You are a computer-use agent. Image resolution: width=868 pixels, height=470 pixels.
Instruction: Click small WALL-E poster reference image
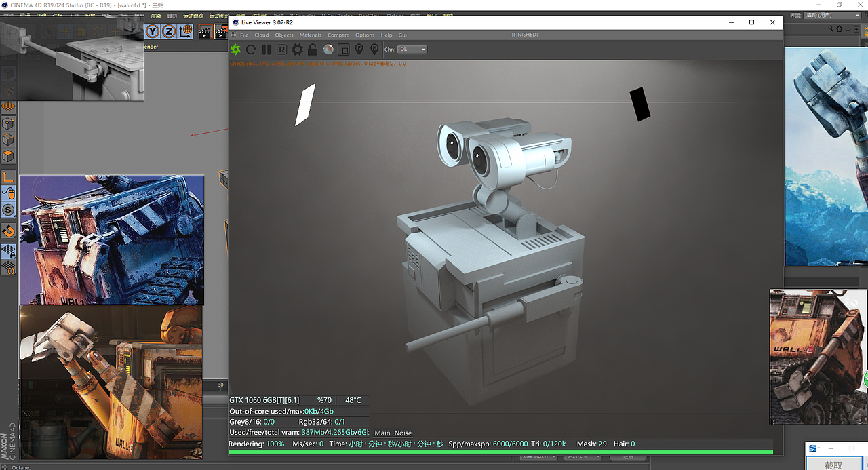[x=818, y=357]
